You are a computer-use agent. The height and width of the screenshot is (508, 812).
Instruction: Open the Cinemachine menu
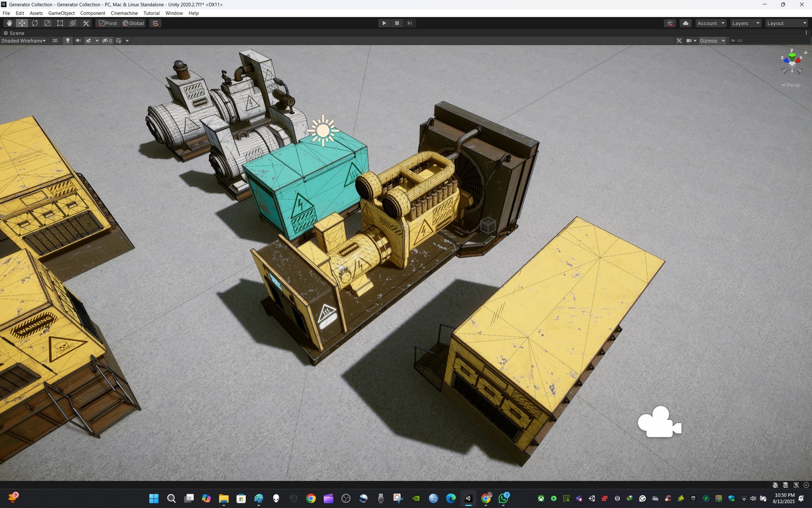124,13
